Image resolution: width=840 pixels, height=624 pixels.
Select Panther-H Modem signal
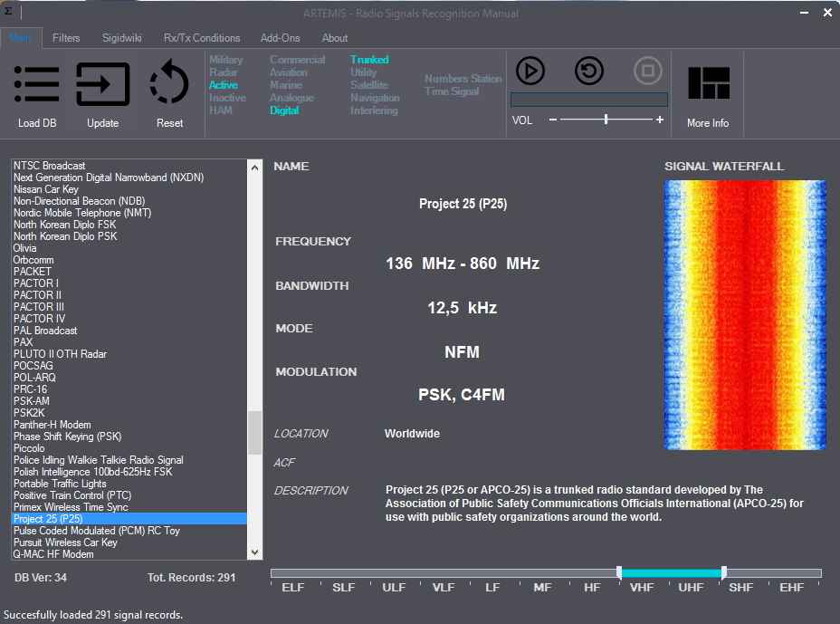pos(129,425)
